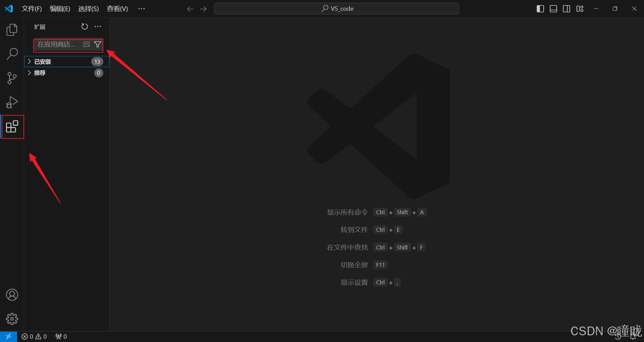
Task: Expand the 已安装 extensions section
Action: (67, 62)
